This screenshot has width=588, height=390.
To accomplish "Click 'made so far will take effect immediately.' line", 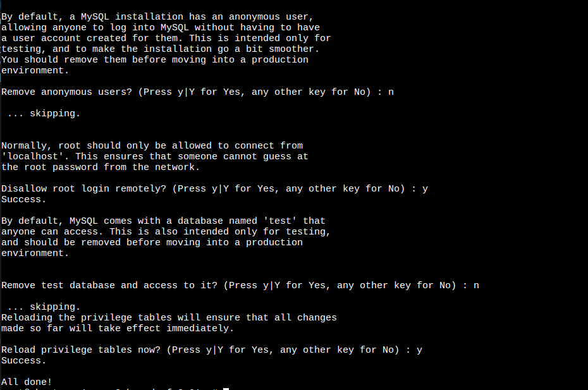I will tap(118, 328).
